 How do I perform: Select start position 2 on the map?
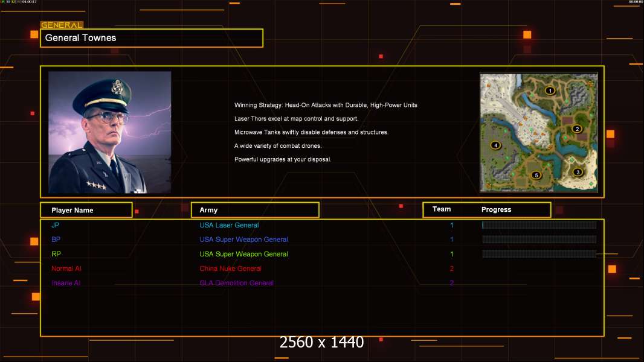[577, 129]
